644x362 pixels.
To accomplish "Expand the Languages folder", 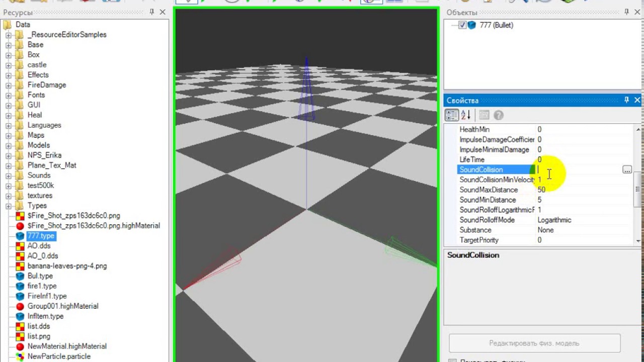I will pyautogui.click(x=8, y=125).
